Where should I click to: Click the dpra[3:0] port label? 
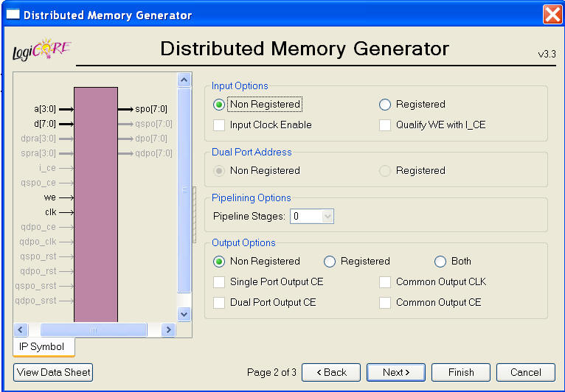(x=38, y=139)
